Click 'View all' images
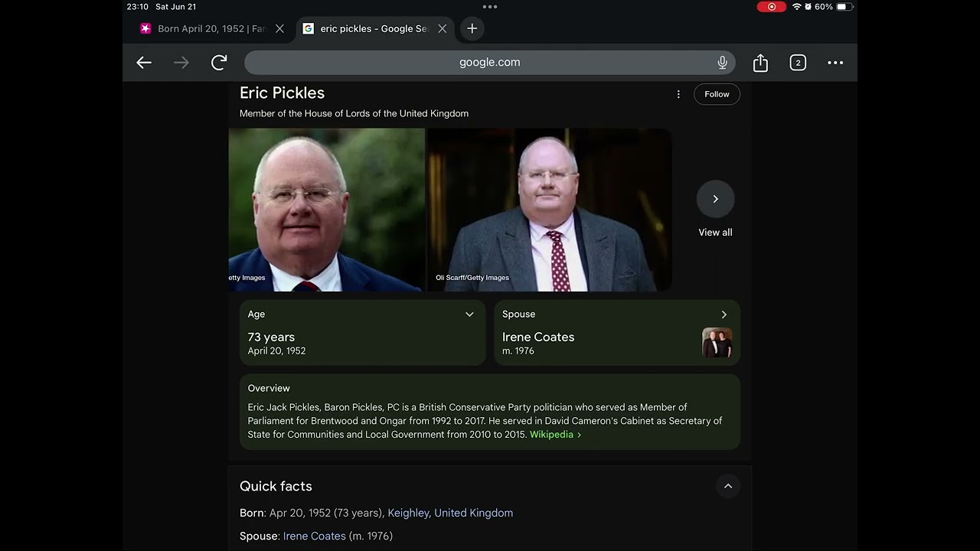 (x=715, y=233)
